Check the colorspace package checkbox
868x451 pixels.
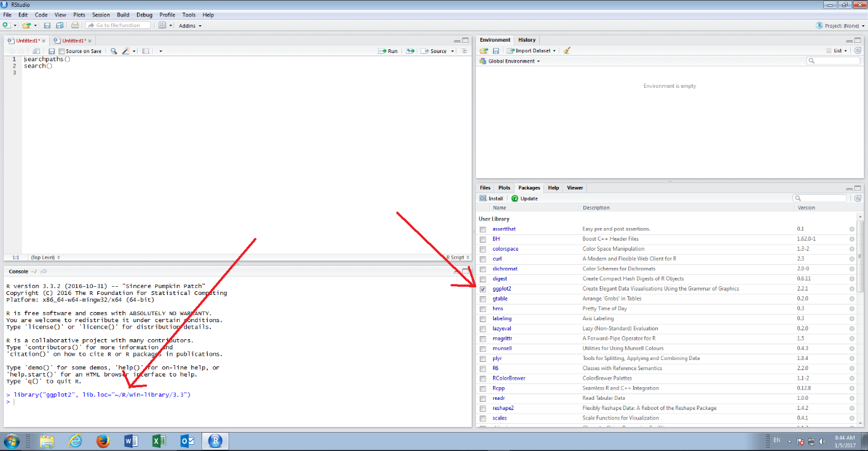tap(483, 249)
